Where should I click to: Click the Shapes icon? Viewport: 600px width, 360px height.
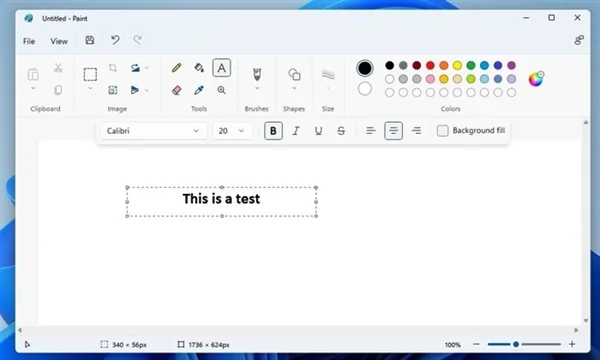[x=294, y=74]
